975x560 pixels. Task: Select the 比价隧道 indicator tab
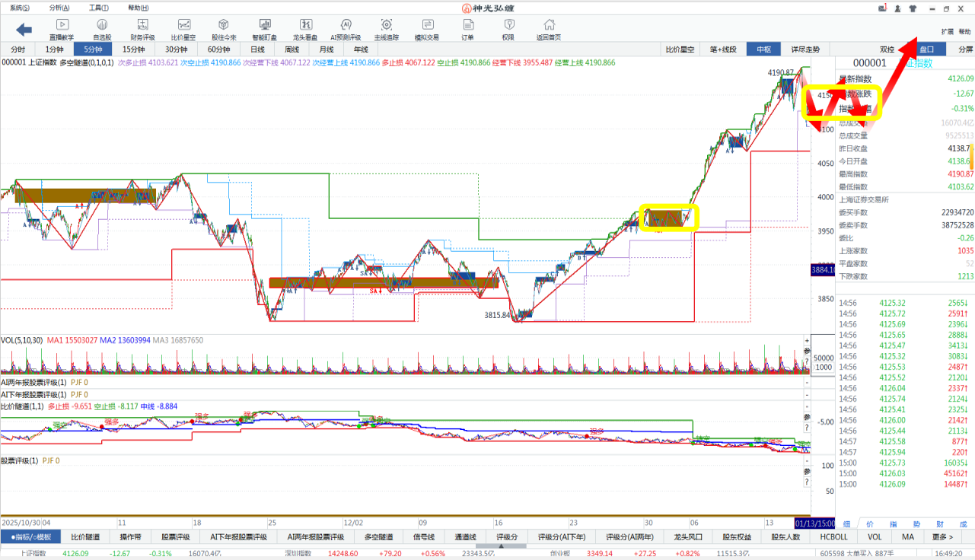[x=85, y=537]
